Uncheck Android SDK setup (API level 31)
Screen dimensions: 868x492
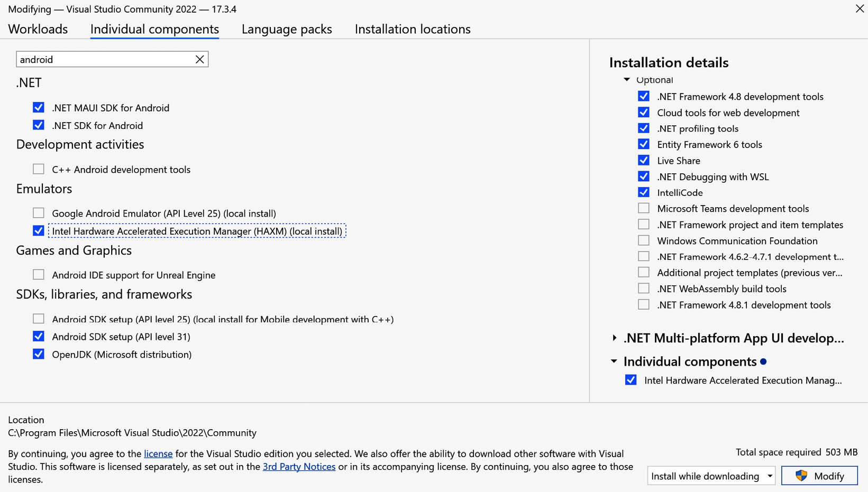pyautogui.click(x=39, y=336)
